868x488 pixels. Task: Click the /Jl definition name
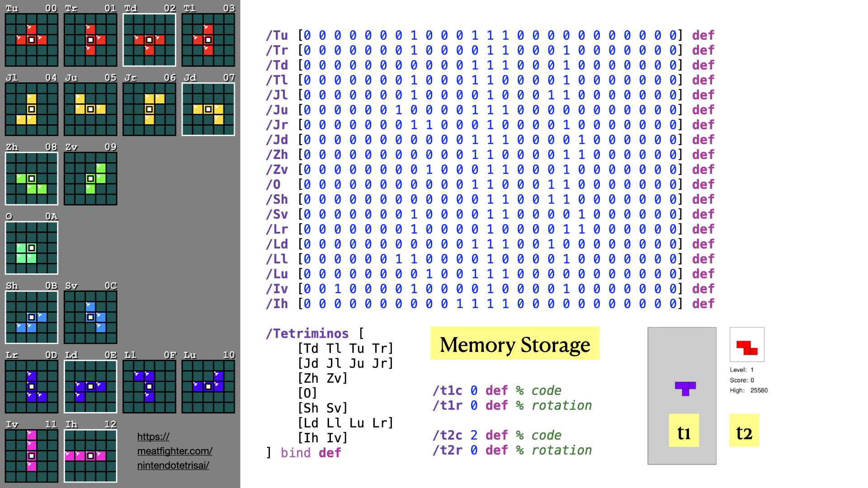[x=277, y=95]
